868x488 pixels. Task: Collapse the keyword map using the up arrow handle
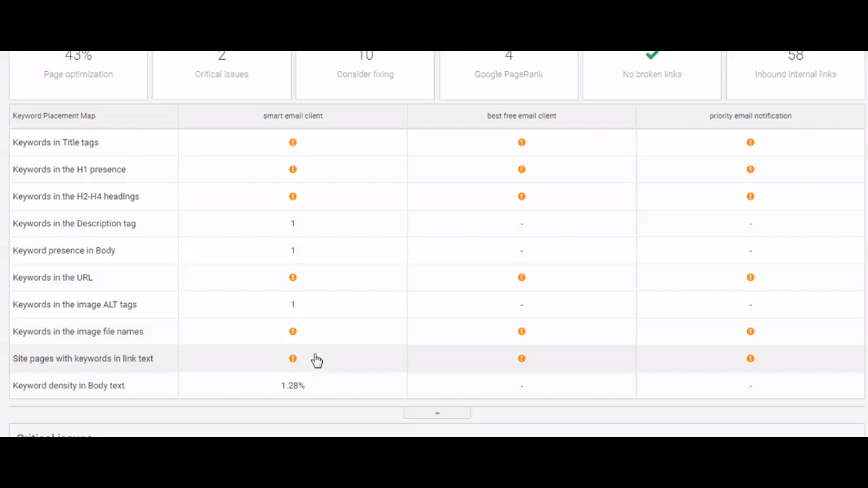pos(437,413)
